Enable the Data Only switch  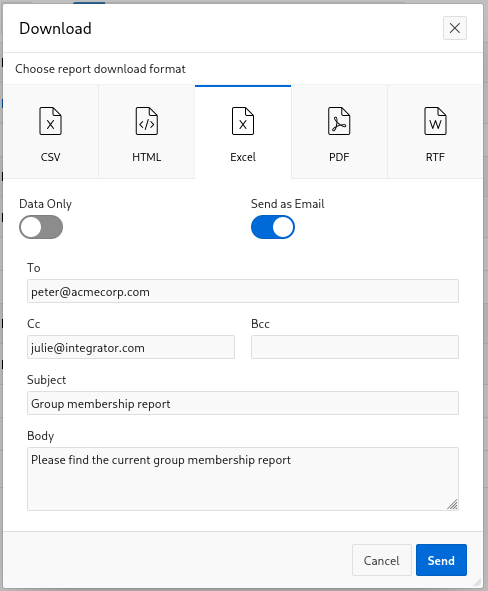coord(41,227)
